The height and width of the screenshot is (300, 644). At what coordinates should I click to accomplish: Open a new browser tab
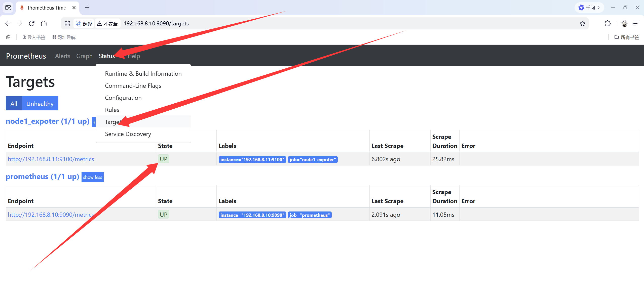(87, 8)
